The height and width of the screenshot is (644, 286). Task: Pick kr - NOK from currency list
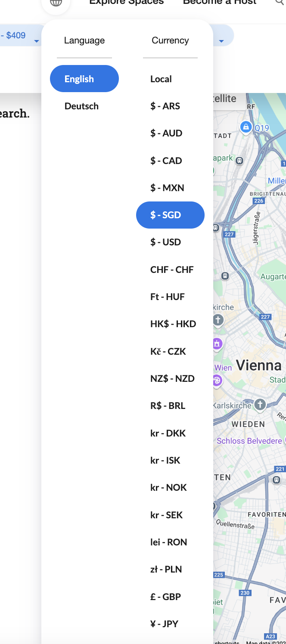tap(168, 487)
